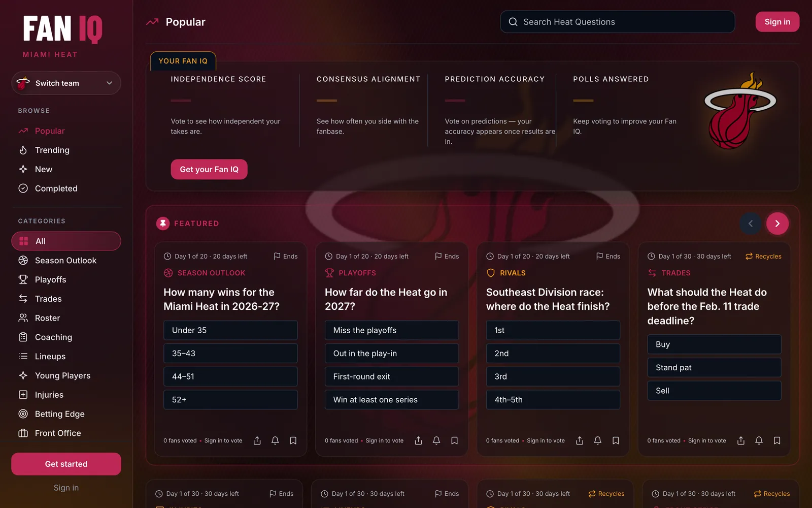
Task: Click the search magnifier icon
Action: pyautogui.click(x=513, y=22)
